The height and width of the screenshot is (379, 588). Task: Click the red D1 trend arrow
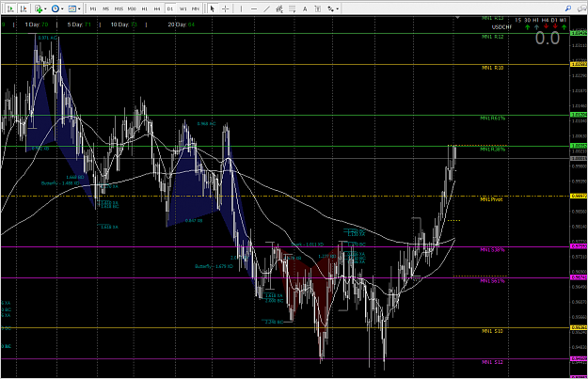click(x=555, y=26)
